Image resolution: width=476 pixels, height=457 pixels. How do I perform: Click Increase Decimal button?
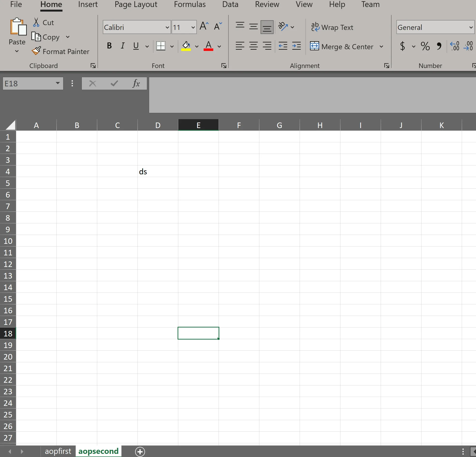click(455, 46)
